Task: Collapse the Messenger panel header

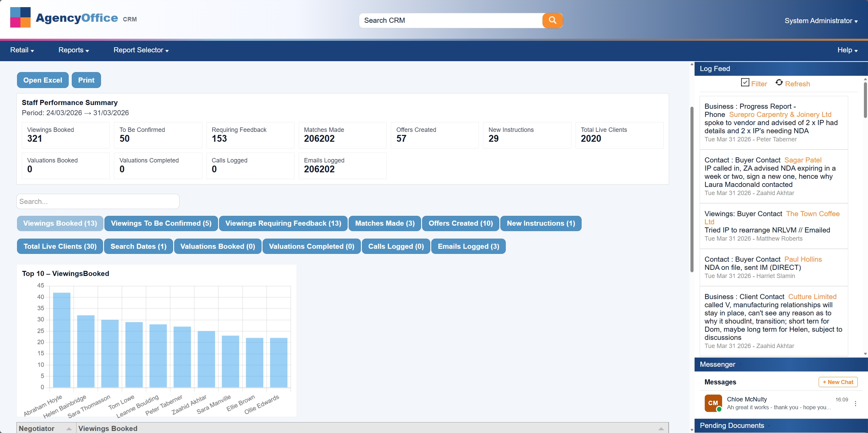Action: pyautogui.click(x=718, y=364)
